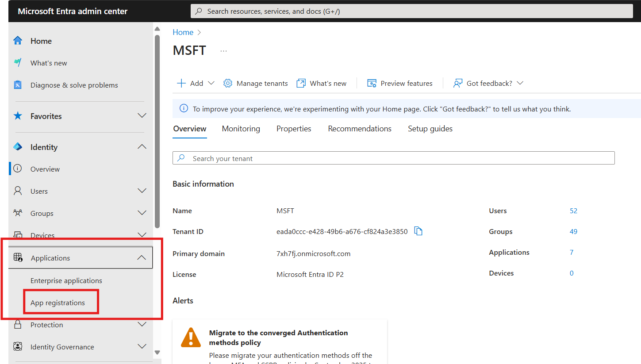Click the Manage tenants button label
The height and width of the screenshot is (364, 641).
coord(262,83)
